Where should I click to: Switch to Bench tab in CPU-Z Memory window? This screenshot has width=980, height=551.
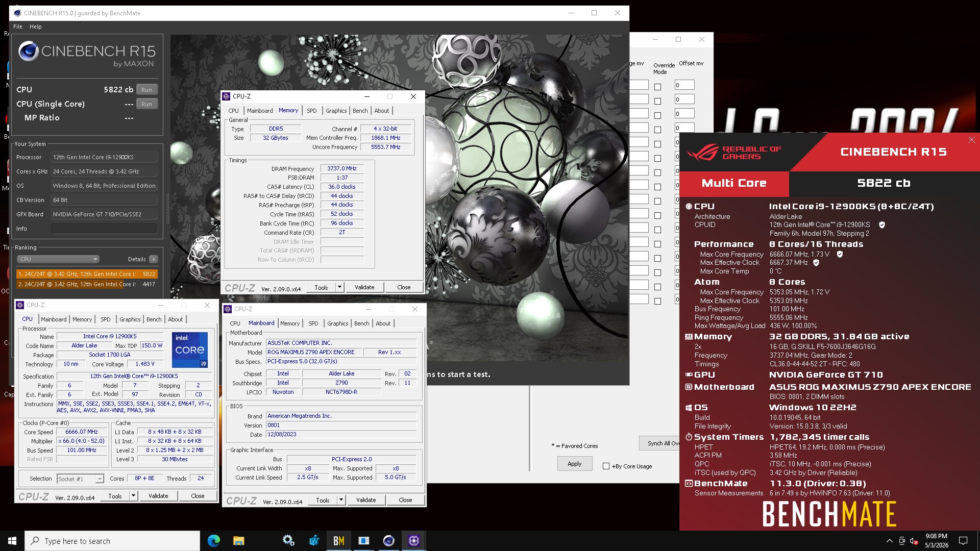coord(360,111)
